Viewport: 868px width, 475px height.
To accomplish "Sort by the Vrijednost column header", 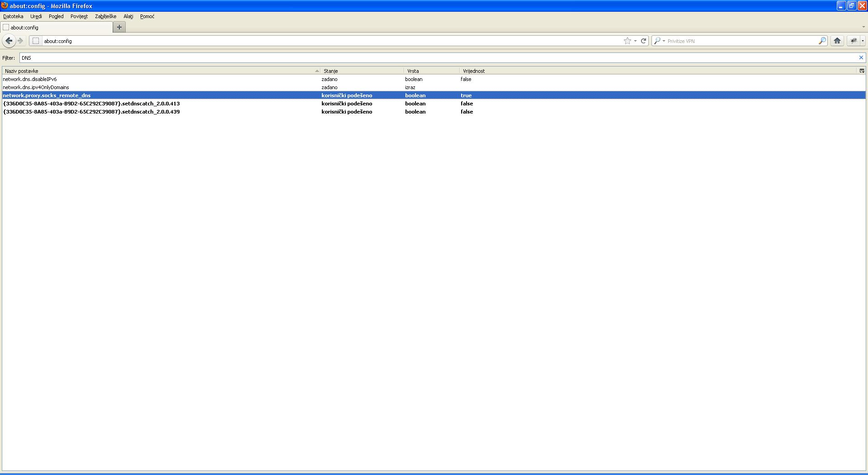I will point(474,71).
